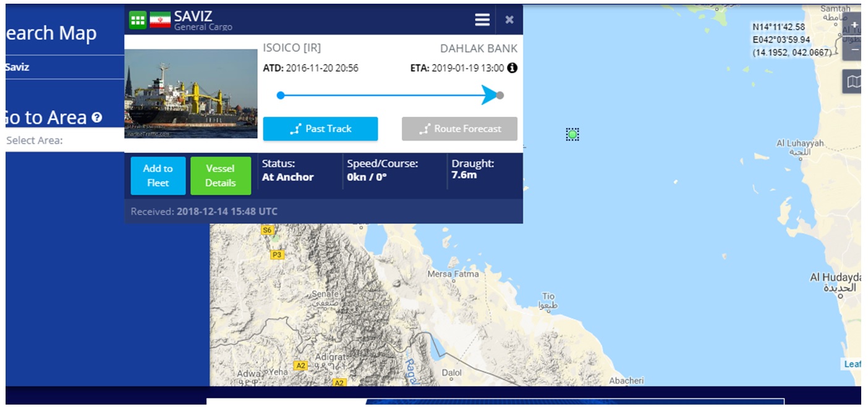Click the Go to Area help icon

[x=96, y=117]
